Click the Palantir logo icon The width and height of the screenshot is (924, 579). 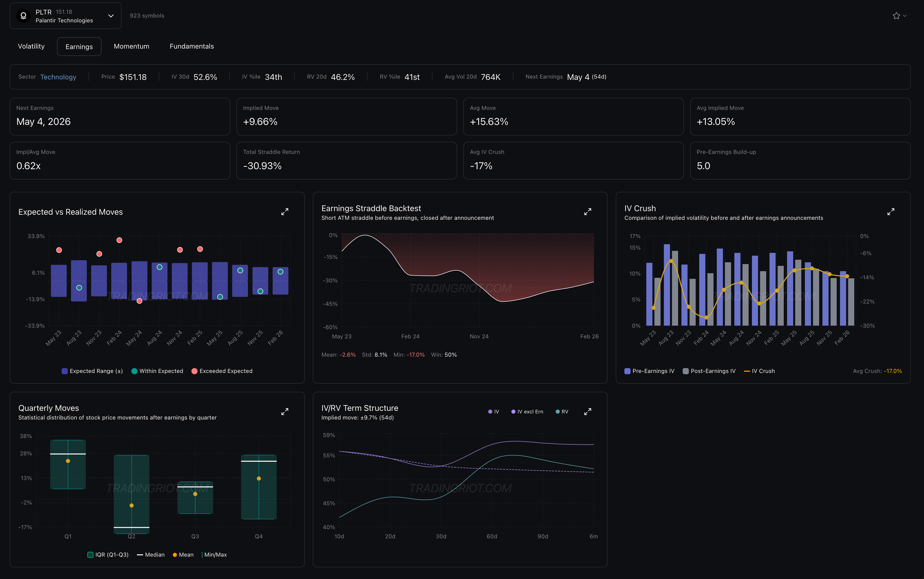click(x=23, y=16)
